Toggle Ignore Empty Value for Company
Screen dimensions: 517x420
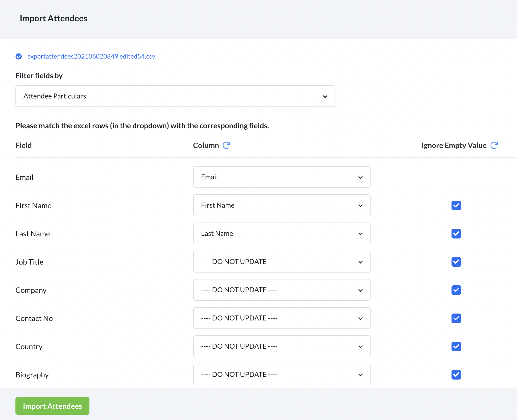(456, 290)
